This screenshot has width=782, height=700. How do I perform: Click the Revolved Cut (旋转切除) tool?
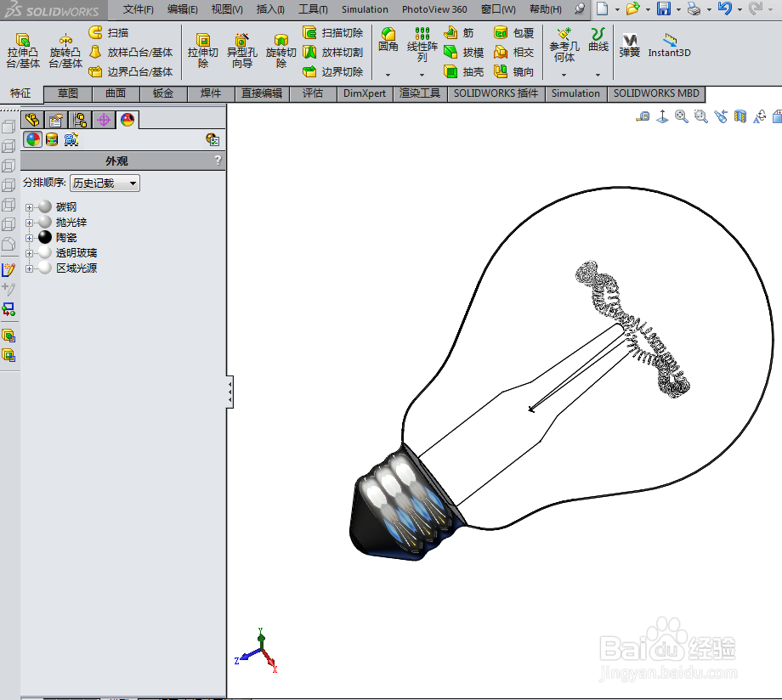pos(280,50)
